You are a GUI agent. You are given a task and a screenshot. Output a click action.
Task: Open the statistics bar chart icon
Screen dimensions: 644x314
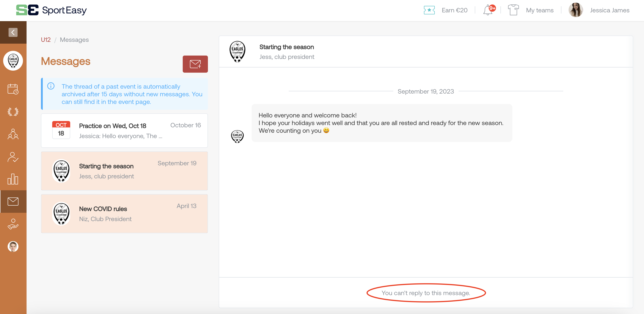(13, 179)
